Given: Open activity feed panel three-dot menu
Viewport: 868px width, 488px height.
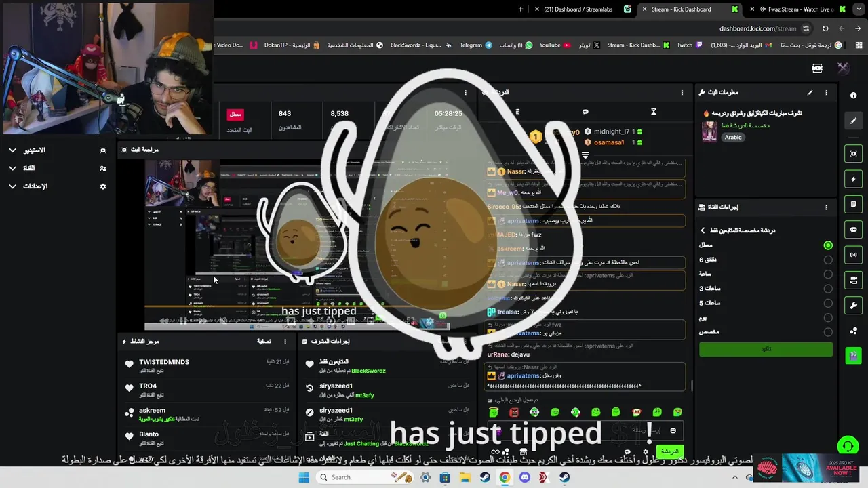Looking at the screenshot, I should tap(285, 342).
